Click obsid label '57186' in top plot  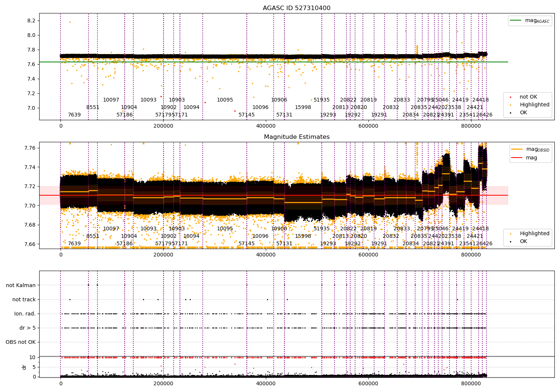124,115
